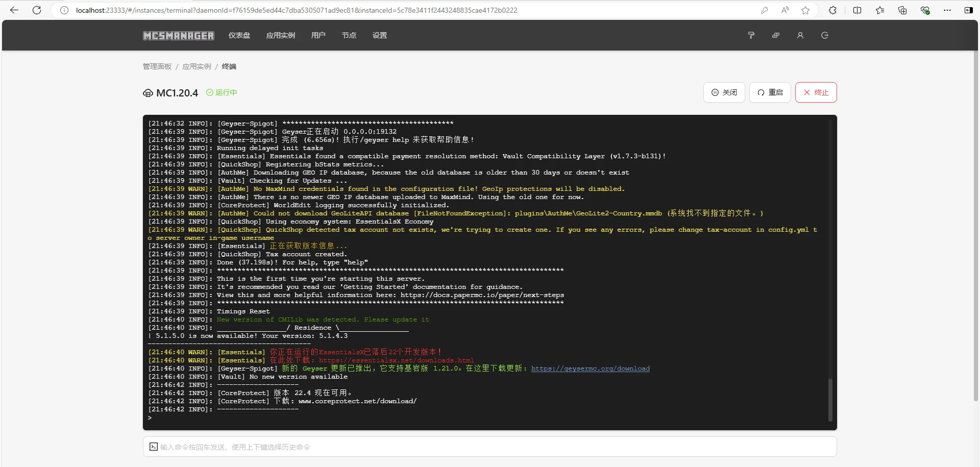
Task: Go to 应用实例 instances menu
Action: pyautogui.click(x=280, y=35)
